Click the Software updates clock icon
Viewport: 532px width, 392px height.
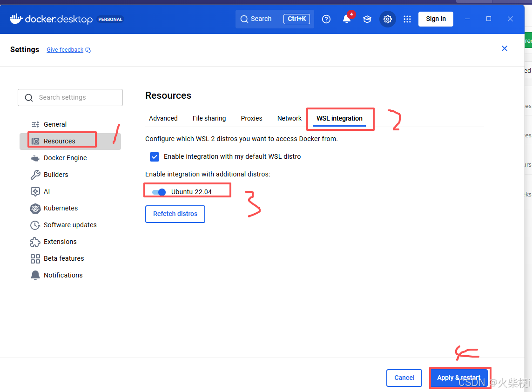[x=35, y=225]
